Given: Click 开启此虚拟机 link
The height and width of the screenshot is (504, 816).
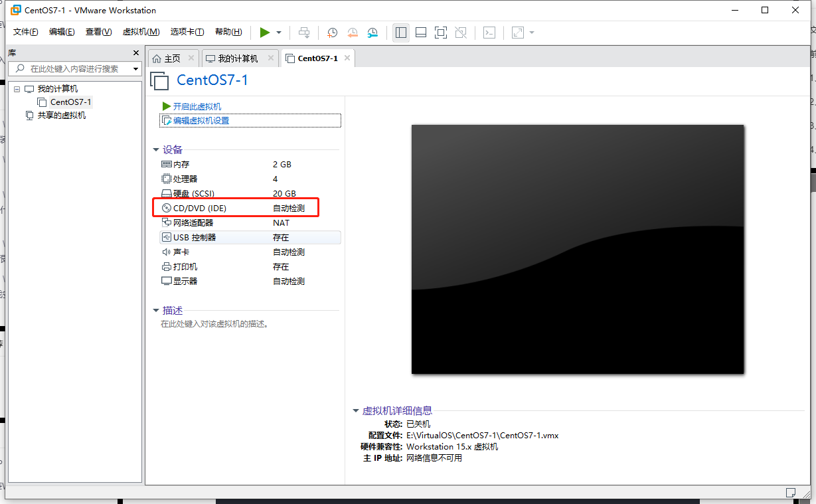Looking at the screenshot, I should click(197, 106).
